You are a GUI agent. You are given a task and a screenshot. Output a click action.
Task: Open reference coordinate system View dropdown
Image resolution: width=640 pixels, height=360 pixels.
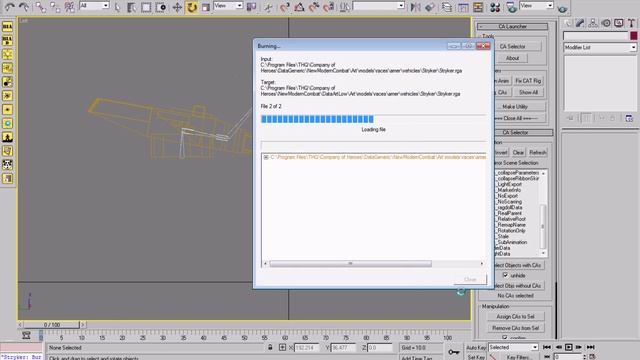tap(228, 6)
